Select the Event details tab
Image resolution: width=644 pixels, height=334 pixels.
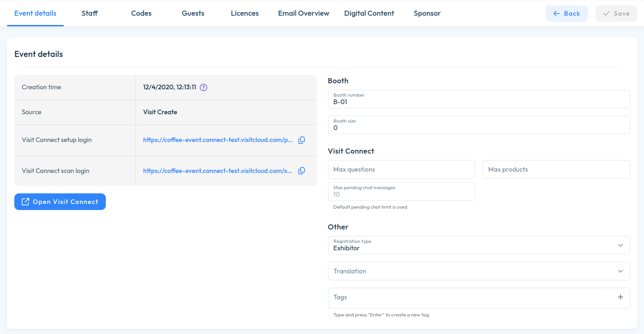tap(36, 13)
